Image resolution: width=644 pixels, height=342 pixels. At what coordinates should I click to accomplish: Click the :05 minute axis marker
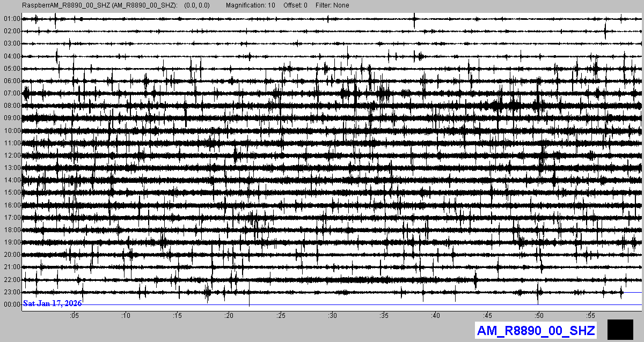click(x=75, y=315)
